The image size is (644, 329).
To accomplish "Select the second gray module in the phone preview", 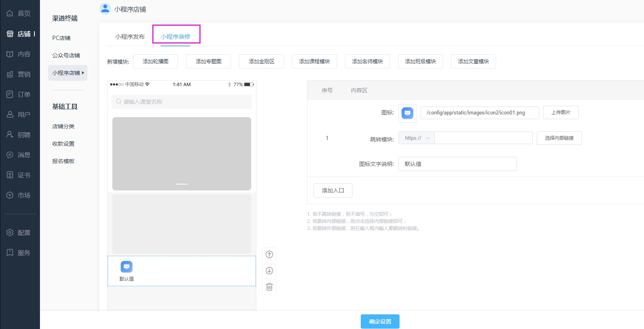I will point(182,224).
